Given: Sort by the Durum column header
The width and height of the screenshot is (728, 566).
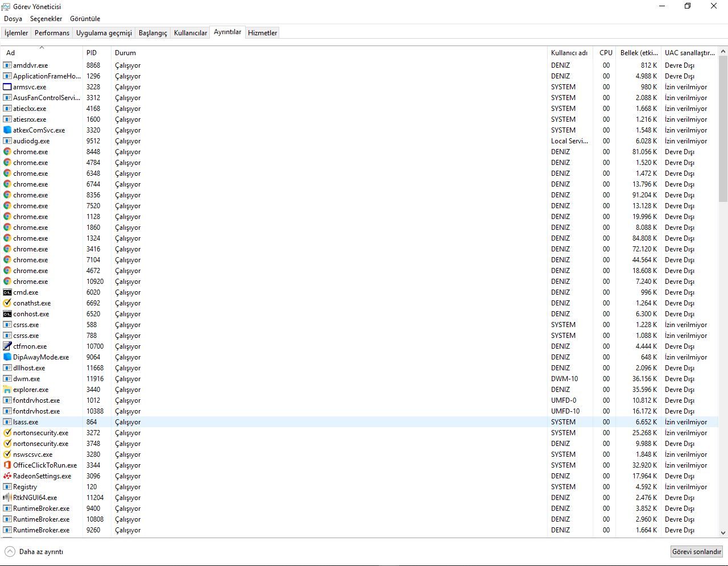Looking at the screenshot, I should tap(329, 53).
